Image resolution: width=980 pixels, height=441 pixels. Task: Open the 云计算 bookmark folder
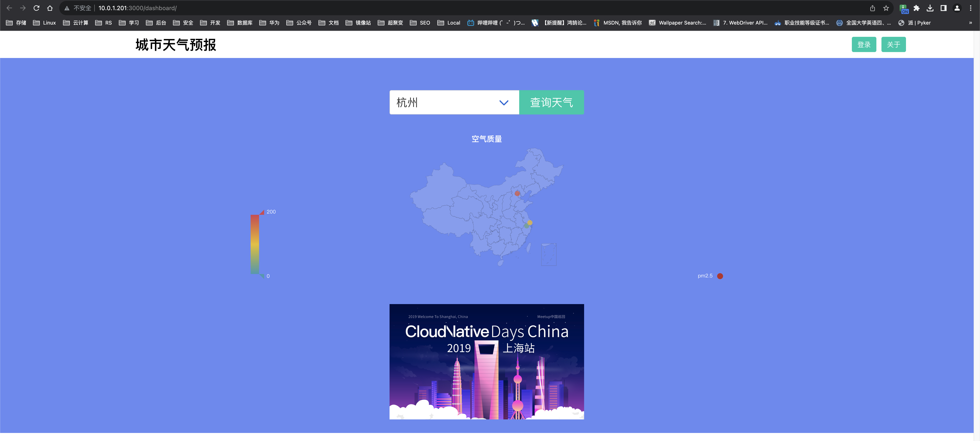pyautogui.click(x=76, y=23)
